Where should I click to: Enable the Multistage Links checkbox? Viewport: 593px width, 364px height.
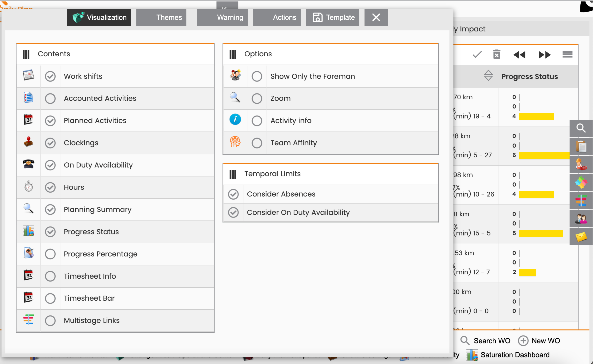(x=50, y=321)
